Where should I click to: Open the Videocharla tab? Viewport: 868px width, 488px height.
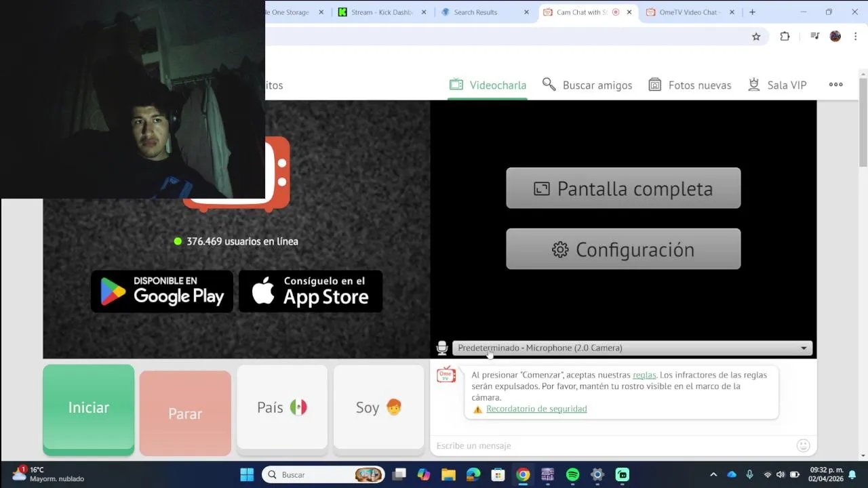pyautogui.click(x=488, y=85)
